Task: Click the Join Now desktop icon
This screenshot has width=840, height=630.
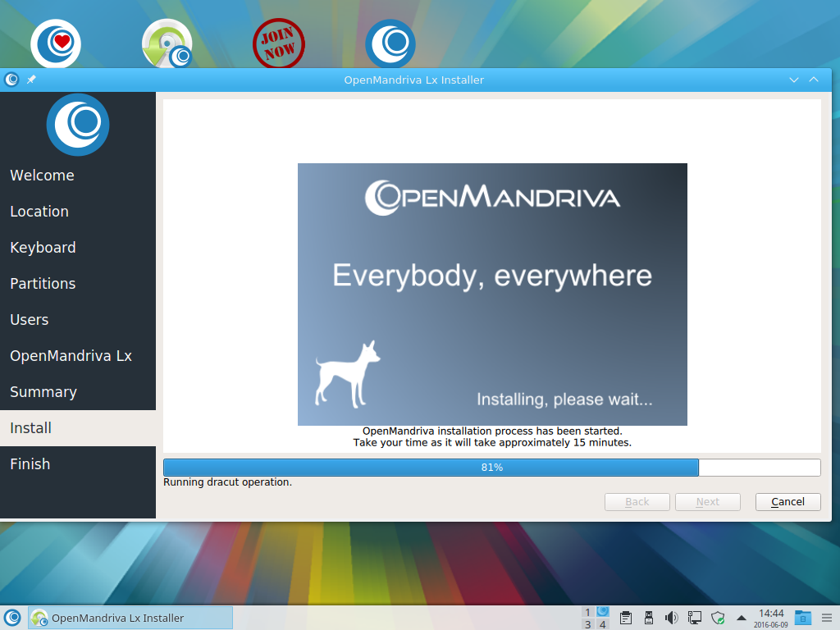Action: [x=278, y=43]
